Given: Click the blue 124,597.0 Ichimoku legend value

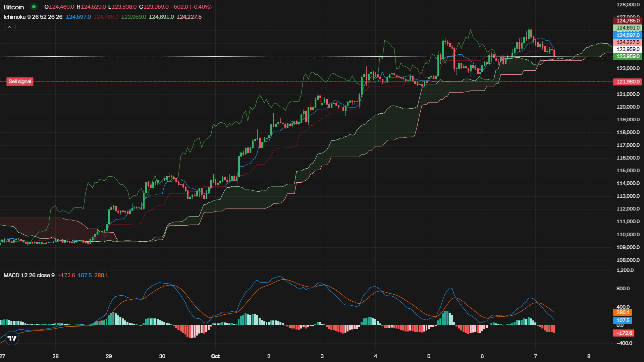Looking at the screenshot, I should pyautogui.click(x=78, y=17).
